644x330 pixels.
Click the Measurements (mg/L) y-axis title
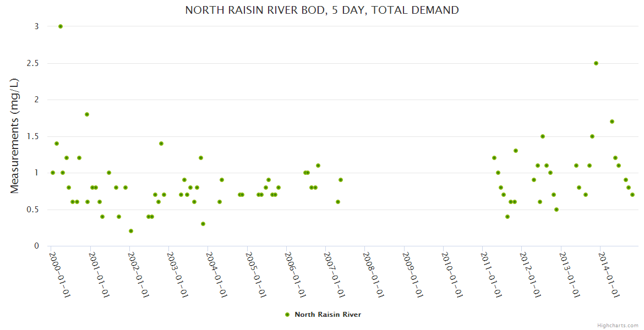point(15,136)
